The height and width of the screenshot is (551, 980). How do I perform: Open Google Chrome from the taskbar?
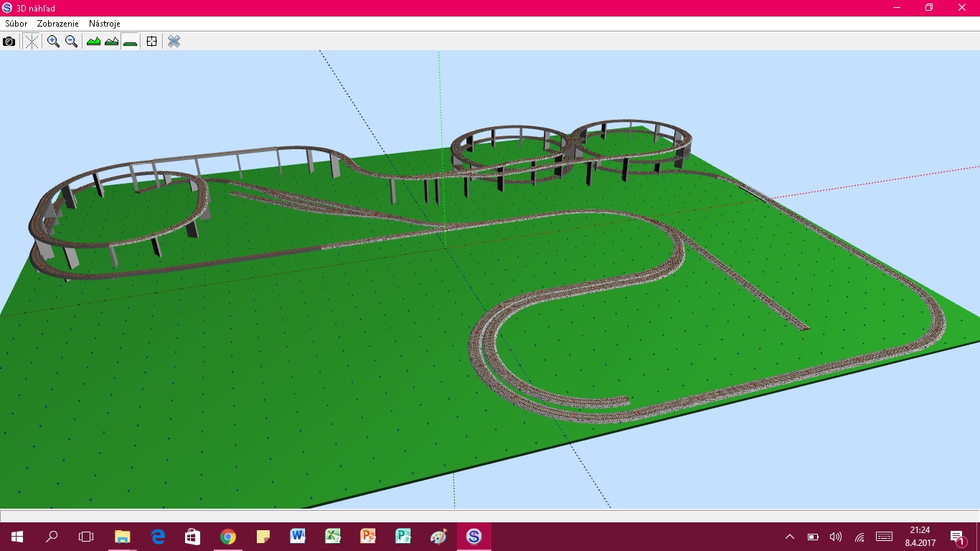pyautogui.click(x=228, y=537)
